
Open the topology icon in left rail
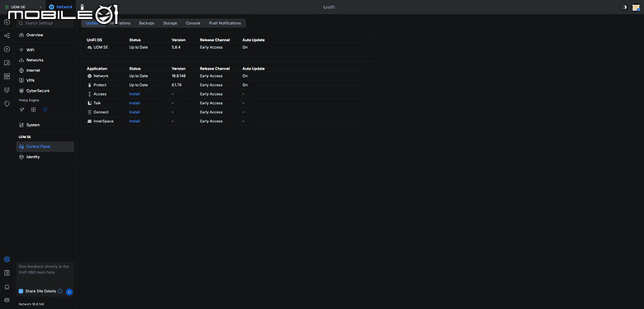coord(7,36)
